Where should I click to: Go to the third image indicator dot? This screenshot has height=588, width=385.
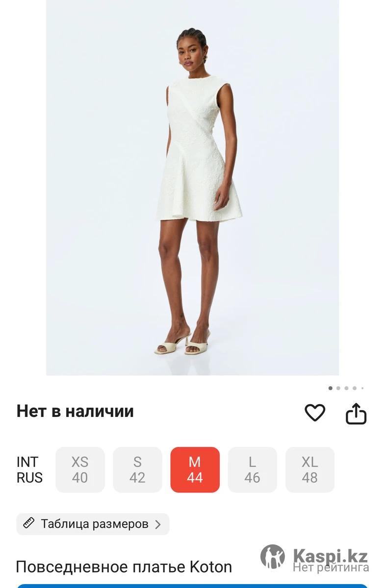pos(346,388)
